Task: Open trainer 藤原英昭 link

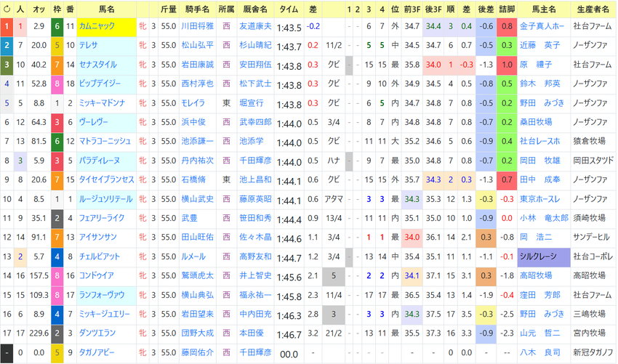Action: [x=255, y=199]
